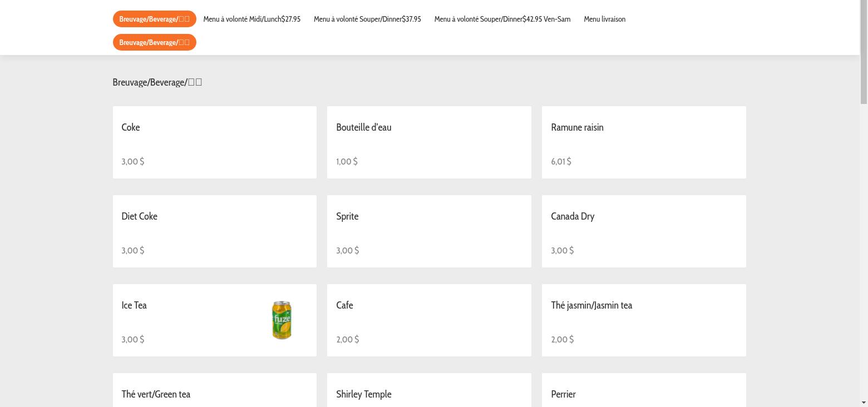This screenshot has height=407, width=868.
Task: Choose the Ramune raisin drink card
Action: tap(643, 142)
